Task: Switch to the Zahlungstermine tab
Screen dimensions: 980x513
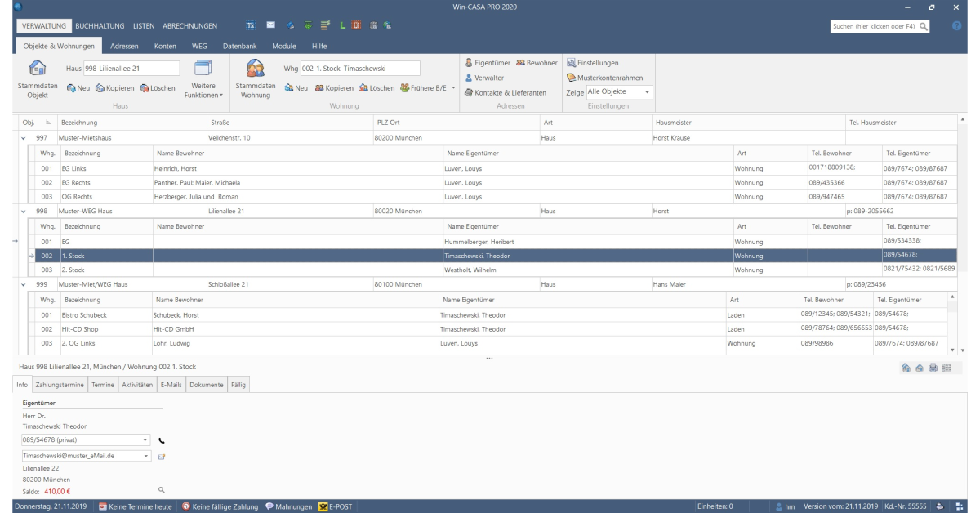Action: [x=61, y=384]
